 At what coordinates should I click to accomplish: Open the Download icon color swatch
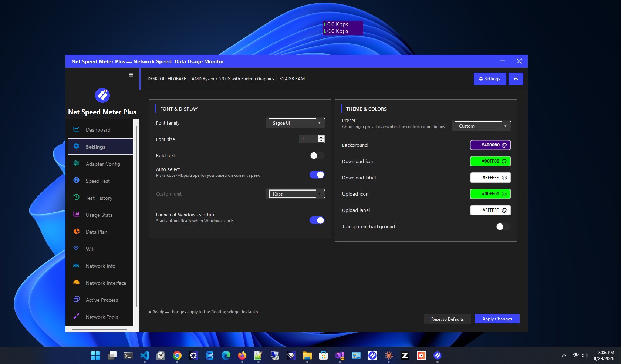point(490,161)
